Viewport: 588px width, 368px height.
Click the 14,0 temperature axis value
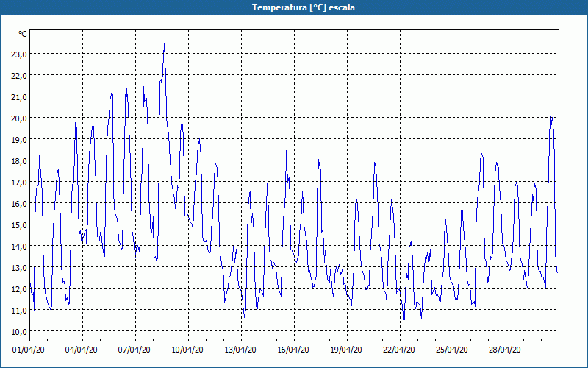pyautogui.click(x=19, y=247)
